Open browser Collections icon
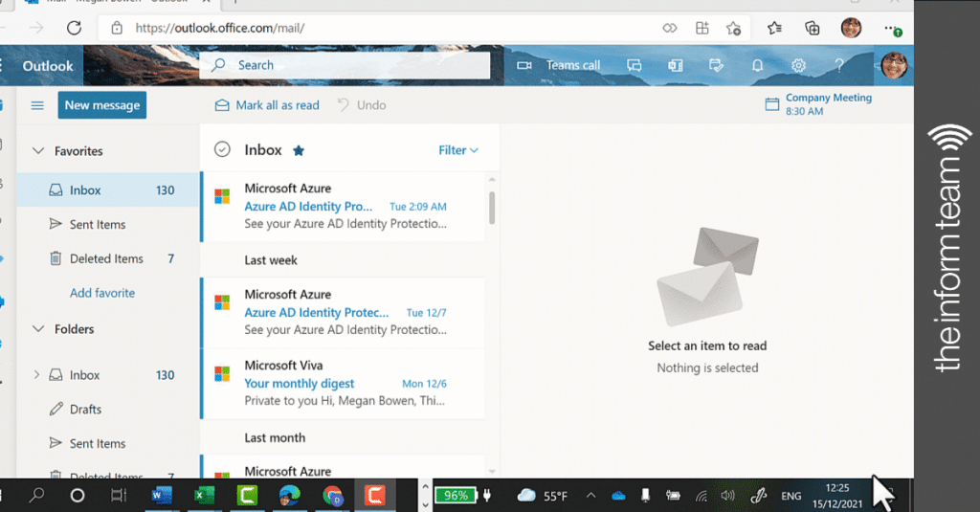Screen dimensions: 980x512 pyautogui.click(x=812, y=28)
